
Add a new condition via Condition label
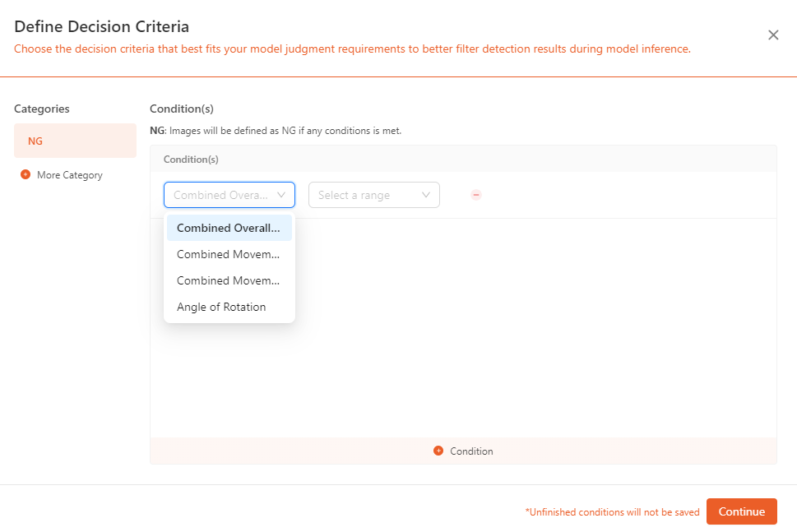pos(471,451)
